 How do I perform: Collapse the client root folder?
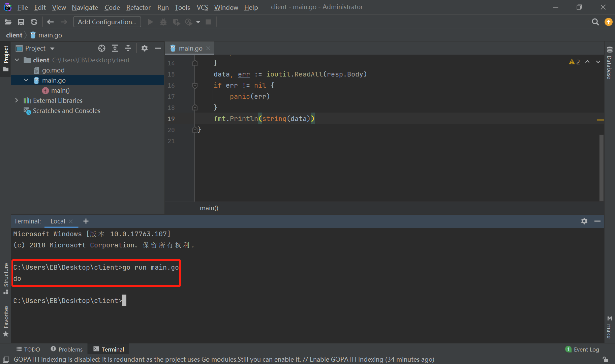[17, 60]
